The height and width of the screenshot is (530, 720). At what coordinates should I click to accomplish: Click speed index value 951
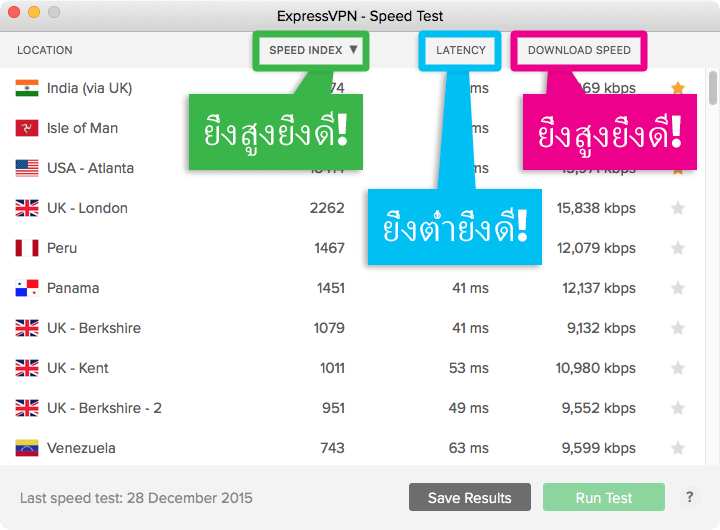pyautogui.click(x=333, y=408)
